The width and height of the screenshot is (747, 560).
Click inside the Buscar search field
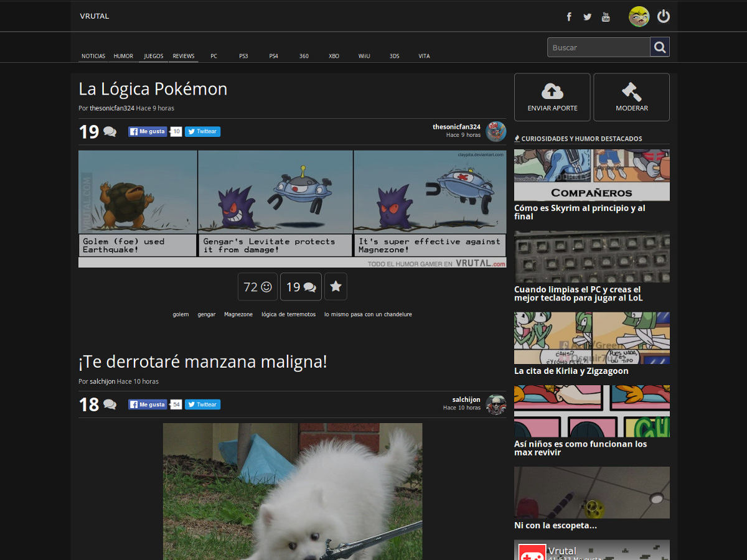click(599, 47)
